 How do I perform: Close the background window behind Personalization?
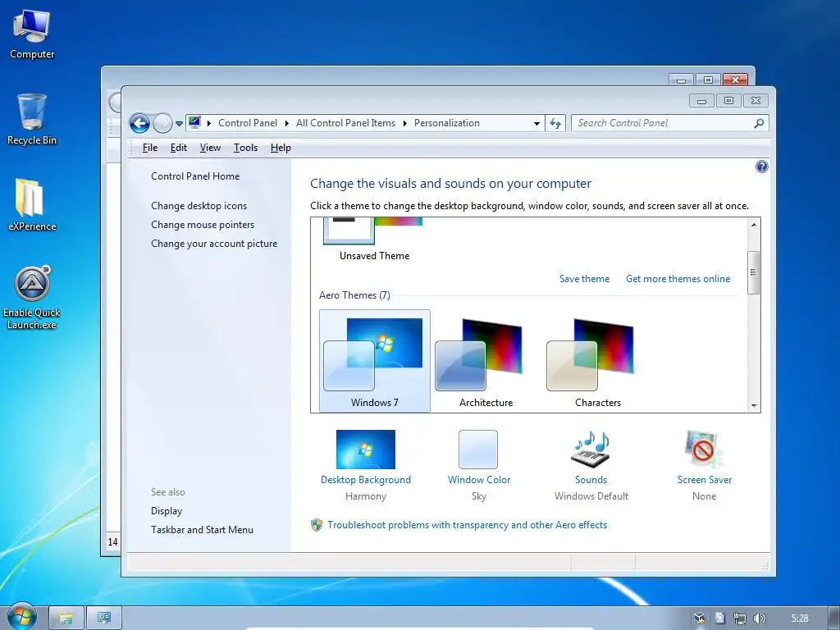736,80
